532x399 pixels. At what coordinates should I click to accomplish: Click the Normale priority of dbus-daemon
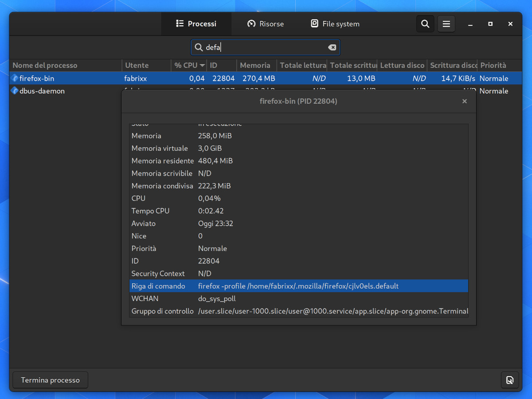click(x=494, y=91)
